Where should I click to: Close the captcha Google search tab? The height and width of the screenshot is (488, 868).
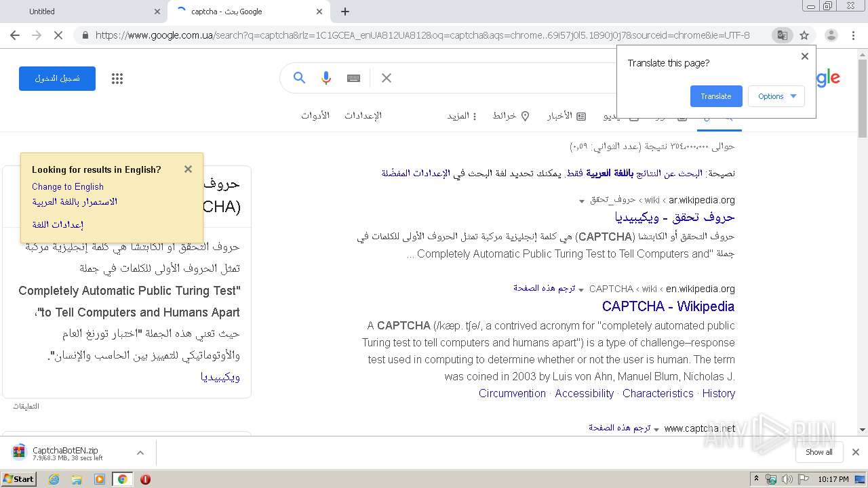[319, 12]
